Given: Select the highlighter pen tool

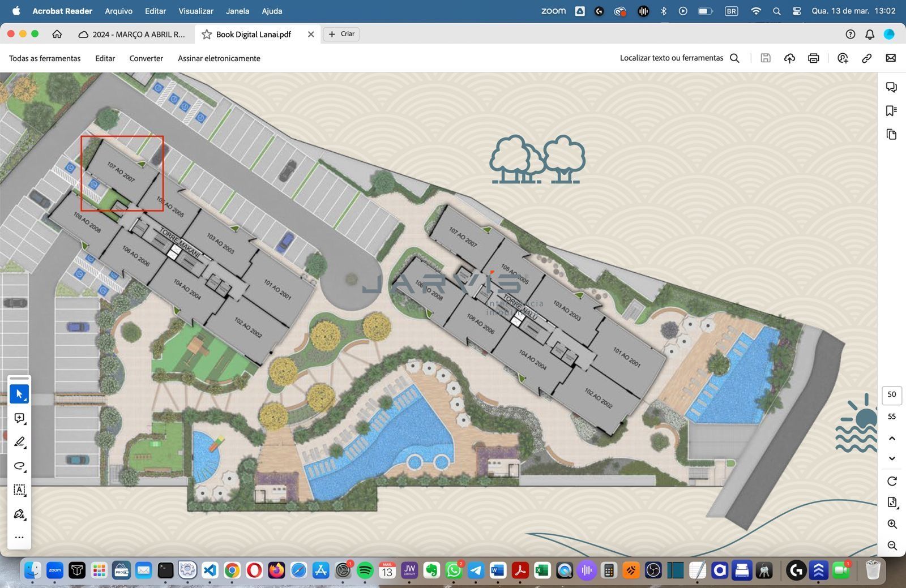Looking at the screenshot, I should click(x=19, y=442).
